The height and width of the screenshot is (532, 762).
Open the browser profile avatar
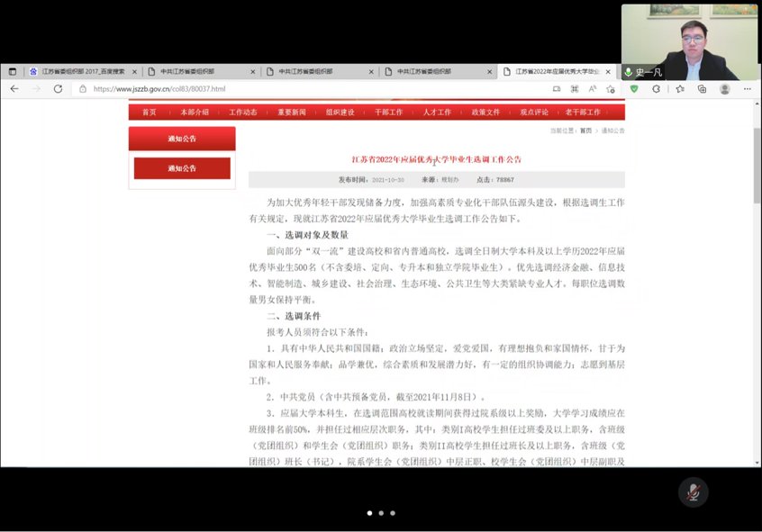(x=724, y=89)
